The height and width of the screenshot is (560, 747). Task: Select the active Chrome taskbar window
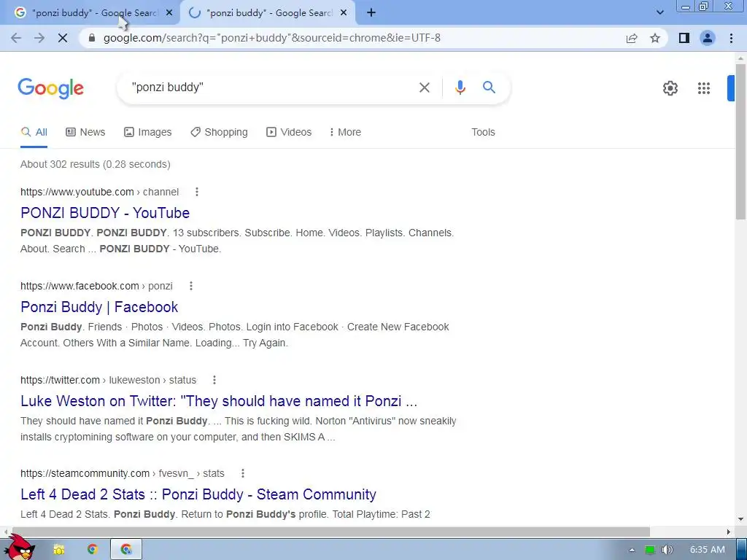click(x=126, y=550)
